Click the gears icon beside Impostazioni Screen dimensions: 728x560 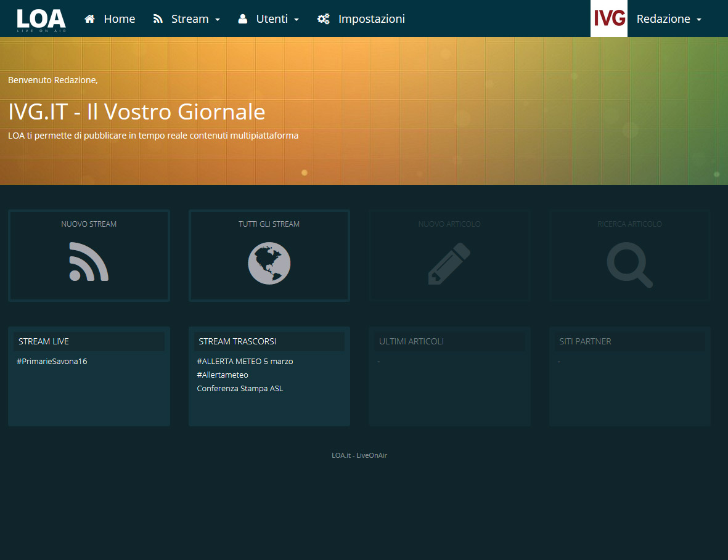pos(324,19)
